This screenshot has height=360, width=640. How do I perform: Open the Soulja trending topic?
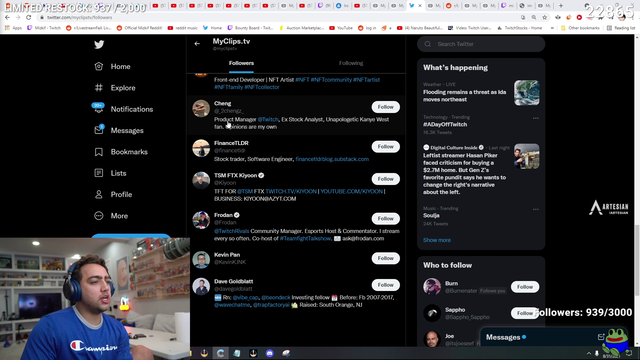click(x=431, y=216)
